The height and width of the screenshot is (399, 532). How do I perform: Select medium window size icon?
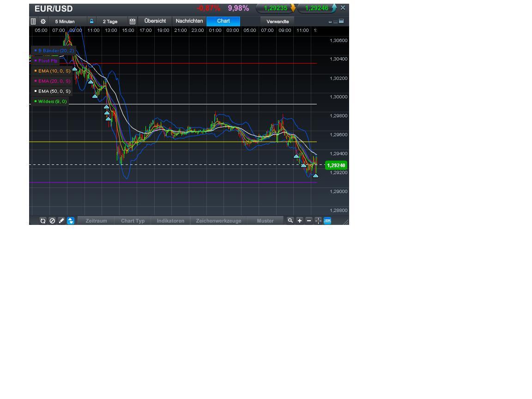[x=336, y=22]
